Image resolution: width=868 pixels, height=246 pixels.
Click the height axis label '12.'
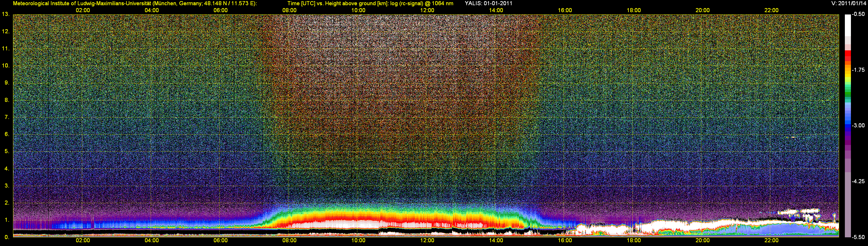[6, 31]
